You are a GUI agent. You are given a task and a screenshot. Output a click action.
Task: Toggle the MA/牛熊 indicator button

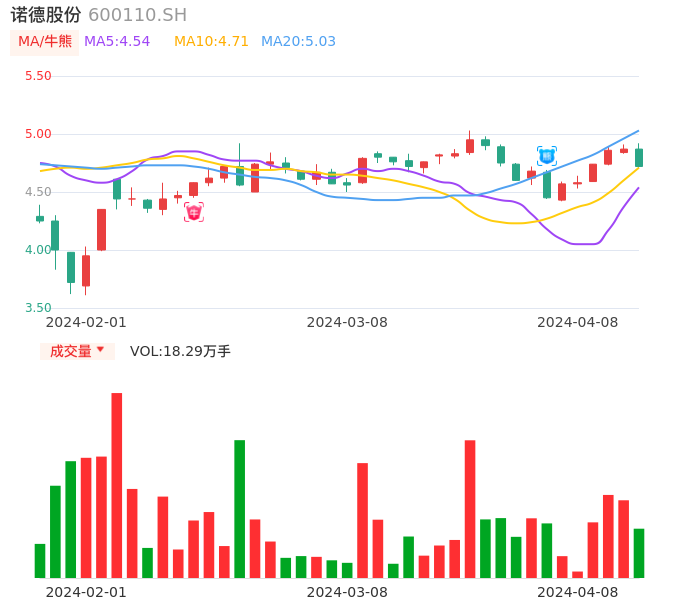(x=44, y=42)
